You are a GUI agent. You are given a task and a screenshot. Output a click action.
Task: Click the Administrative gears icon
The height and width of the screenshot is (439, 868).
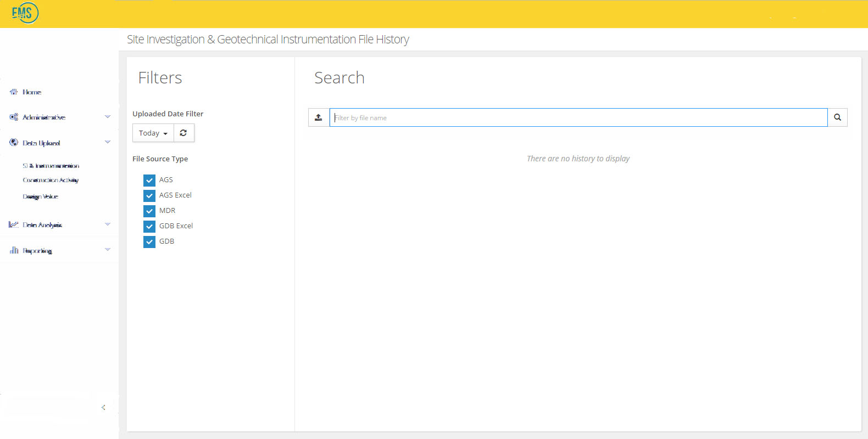tap(14, 117)
